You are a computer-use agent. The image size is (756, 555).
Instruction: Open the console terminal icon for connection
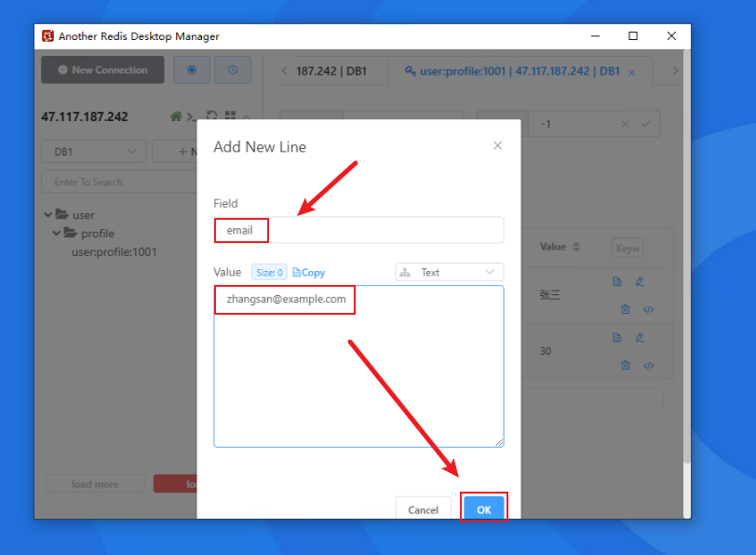tap(192, 116)
